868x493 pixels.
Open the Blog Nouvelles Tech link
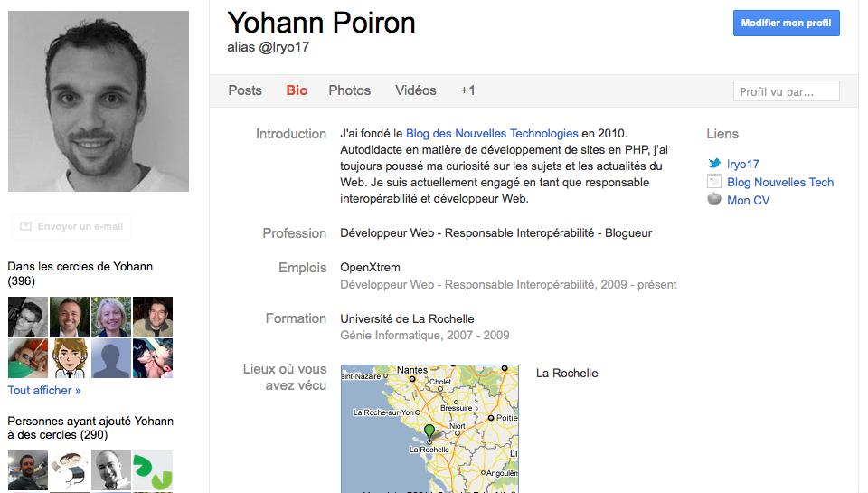[780, 182]
